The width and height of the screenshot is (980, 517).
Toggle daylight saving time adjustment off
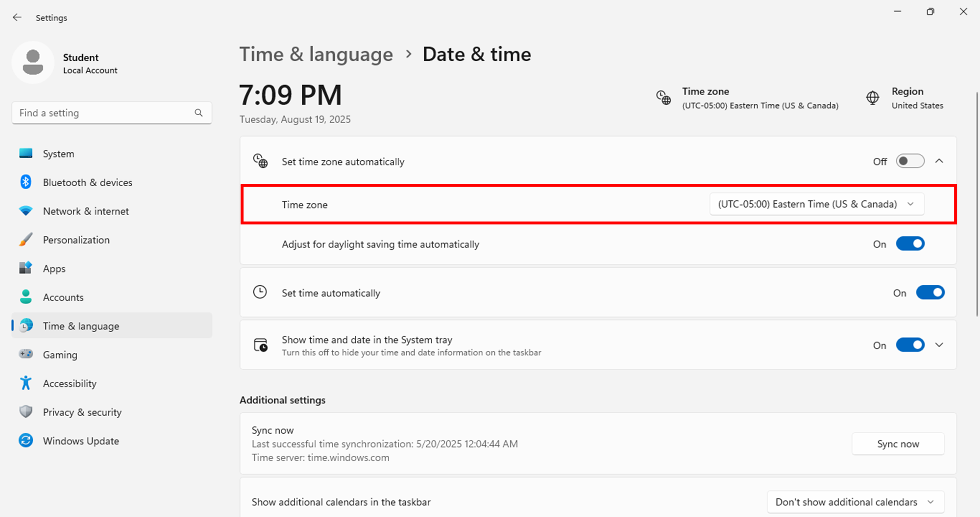click(x=910, y=244)
